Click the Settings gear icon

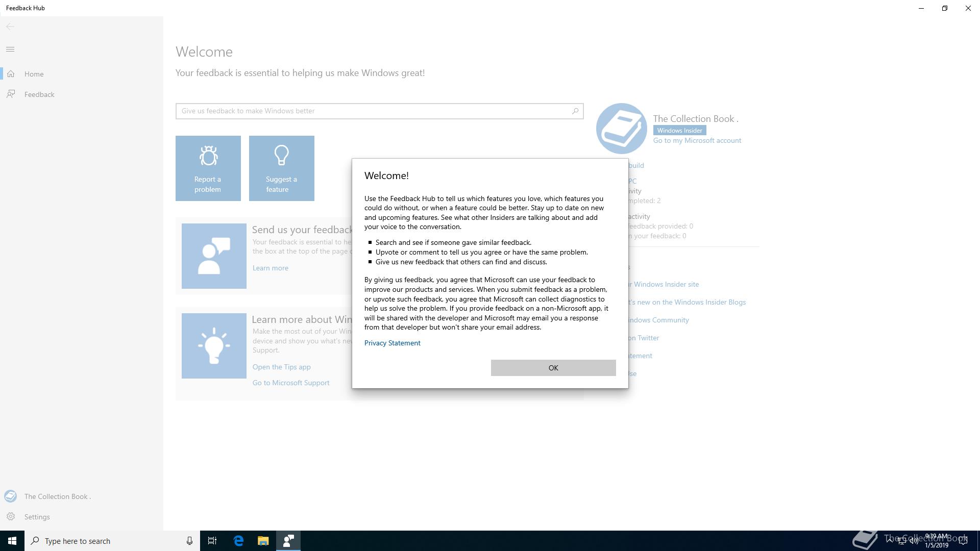11,517
